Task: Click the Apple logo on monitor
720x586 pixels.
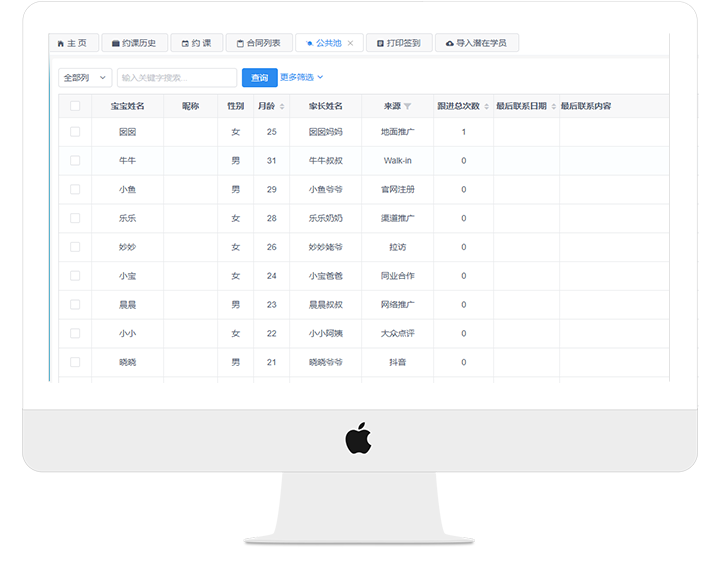Action: click(358, 438)
